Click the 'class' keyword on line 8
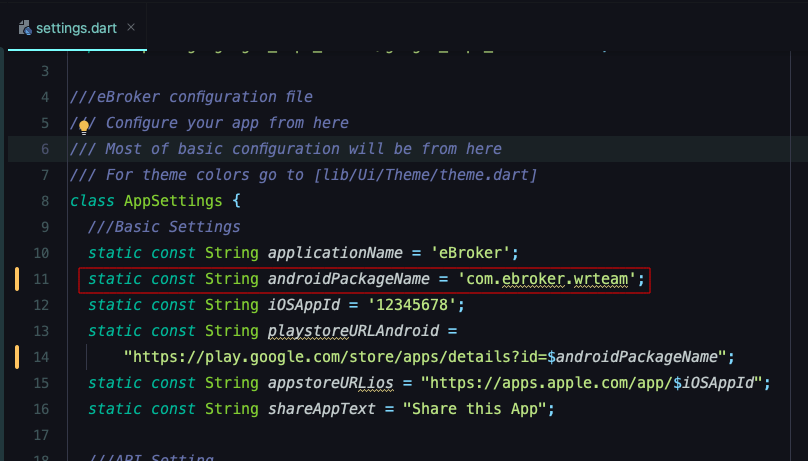The width and height of the screenshot is (808, 461). click(92, 201)
